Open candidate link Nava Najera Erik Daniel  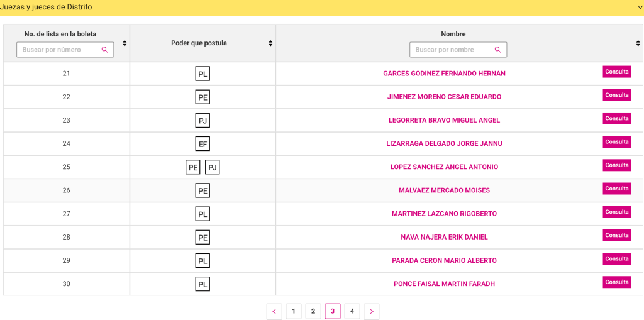point(444,238)
